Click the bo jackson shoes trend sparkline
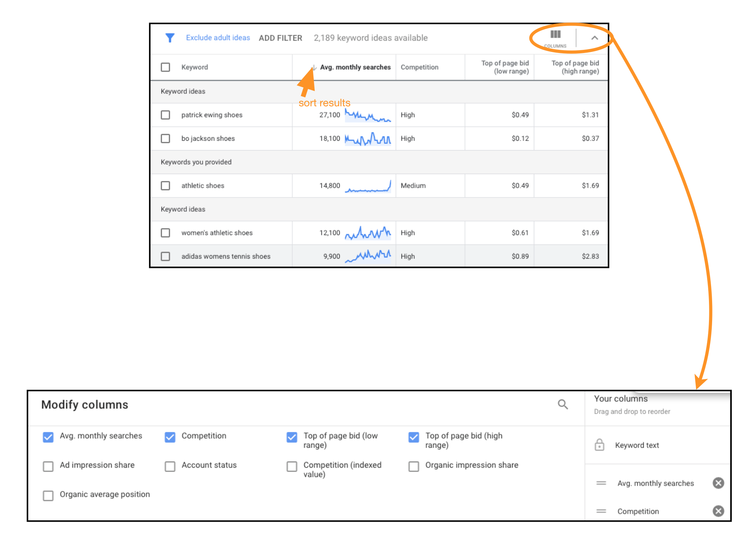Viewport: 756px width, 534px height. pyautogui.click(x=368, y=139)
